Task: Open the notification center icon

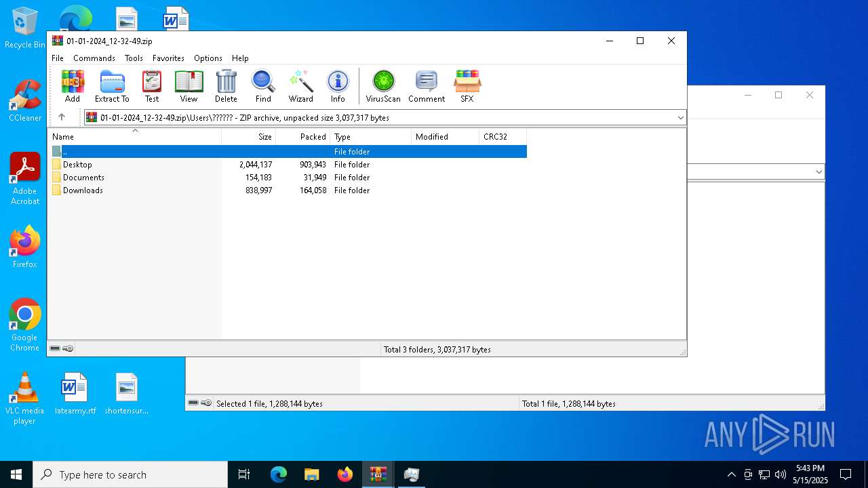Action: click(846, 474)
